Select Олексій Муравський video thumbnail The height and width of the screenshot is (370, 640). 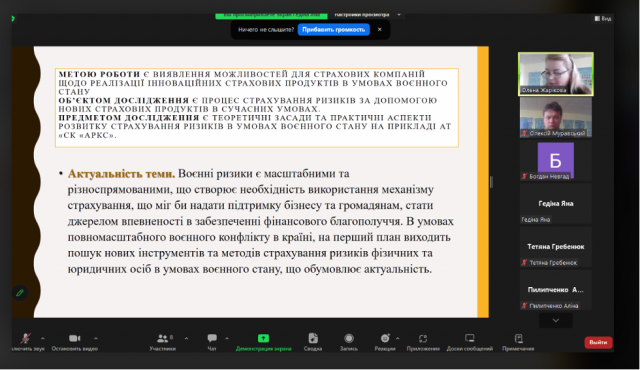pyautogui.click(x=556, y=117)
